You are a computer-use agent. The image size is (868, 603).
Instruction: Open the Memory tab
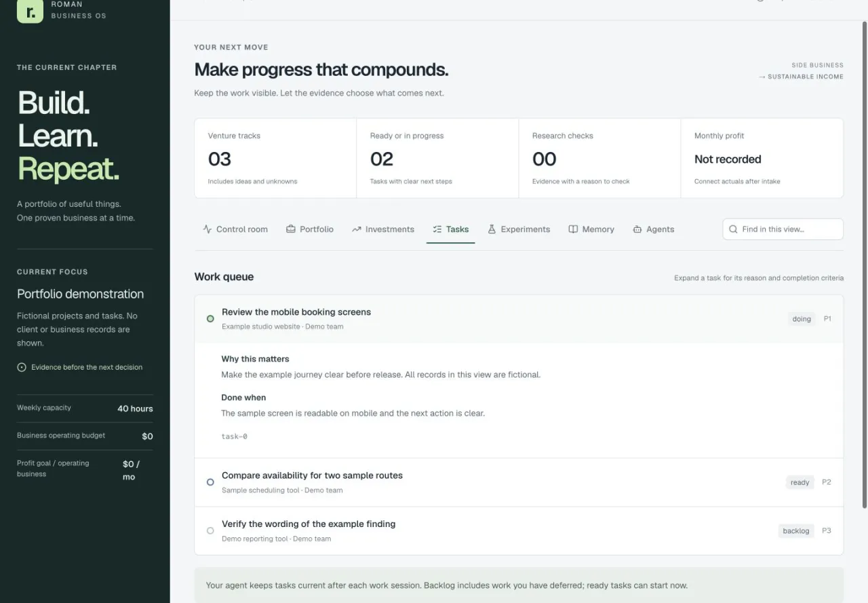click(591, 229)
